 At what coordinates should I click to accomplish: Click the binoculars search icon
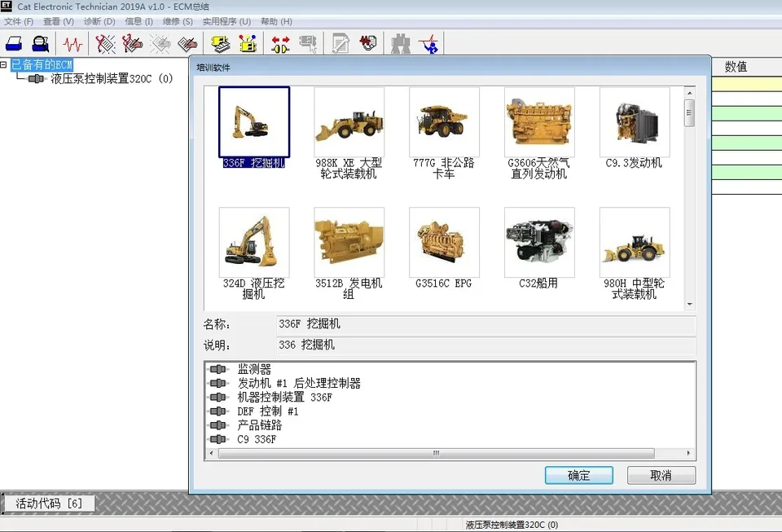[x=401, y=44]
